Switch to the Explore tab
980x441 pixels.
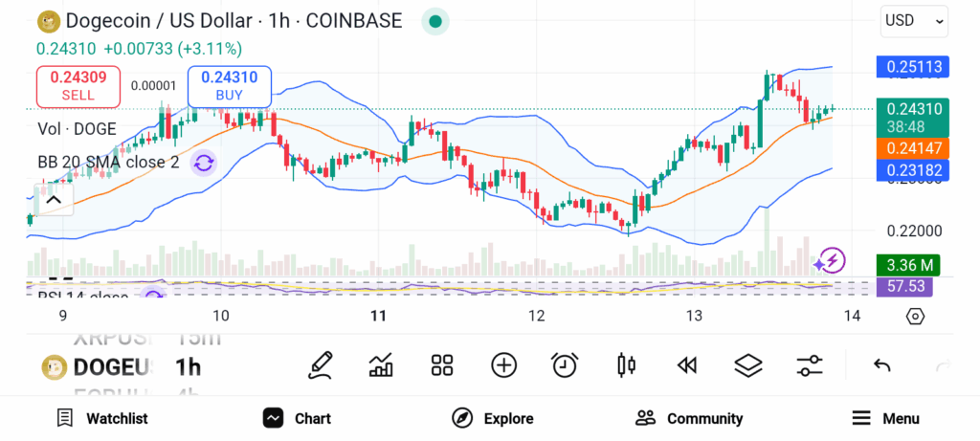click(x=493, y=418)
